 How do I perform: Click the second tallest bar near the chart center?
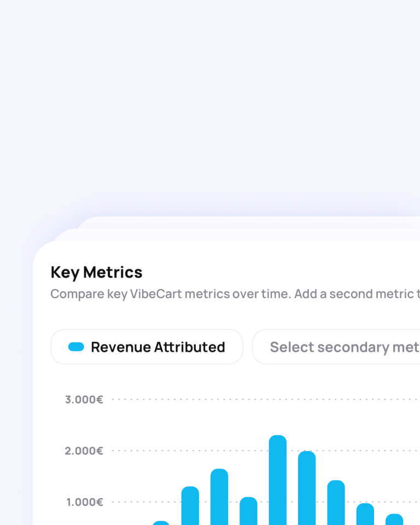coord(306,487)
